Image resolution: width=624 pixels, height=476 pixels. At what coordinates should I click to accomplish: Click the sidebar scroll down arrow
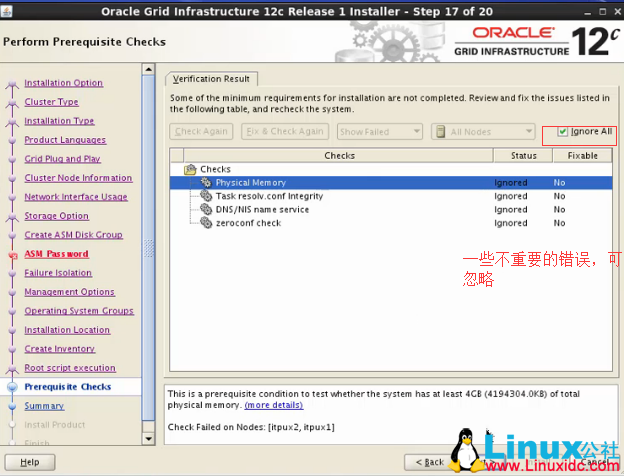click(148, 439)
